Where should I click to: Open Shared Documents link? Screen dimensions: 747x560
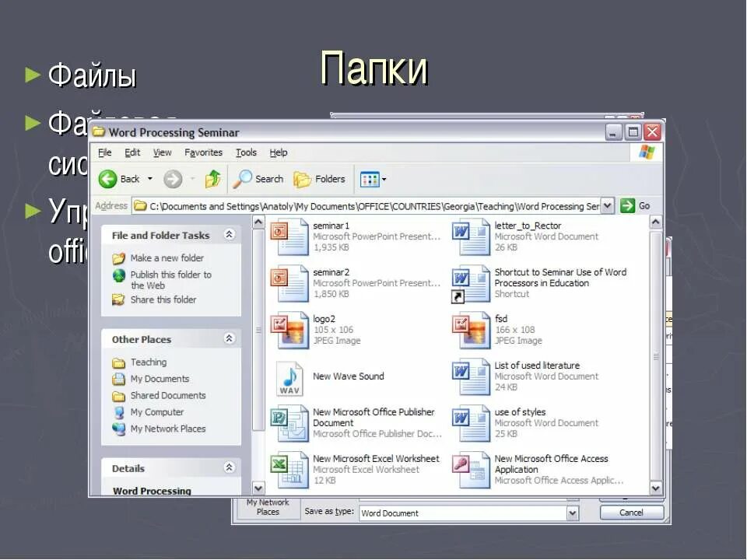(168, 396)
